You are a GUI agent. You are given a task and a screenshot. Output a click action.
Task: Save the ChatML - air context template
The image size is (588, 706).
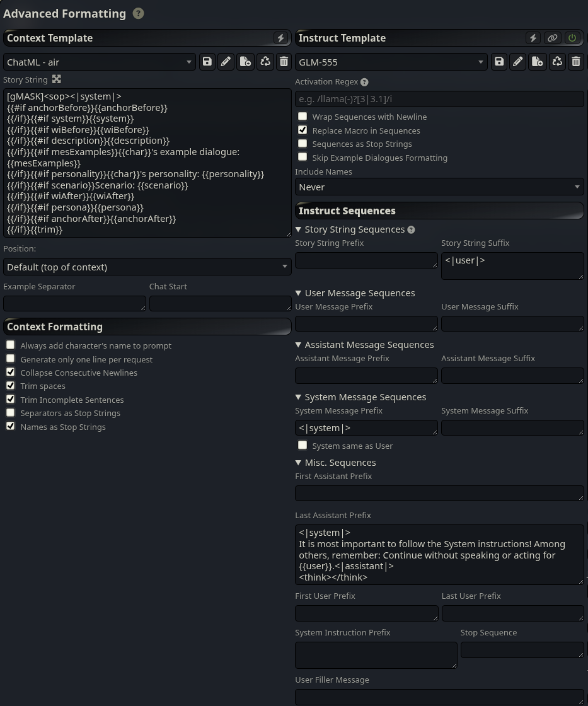tap(207, 62)
